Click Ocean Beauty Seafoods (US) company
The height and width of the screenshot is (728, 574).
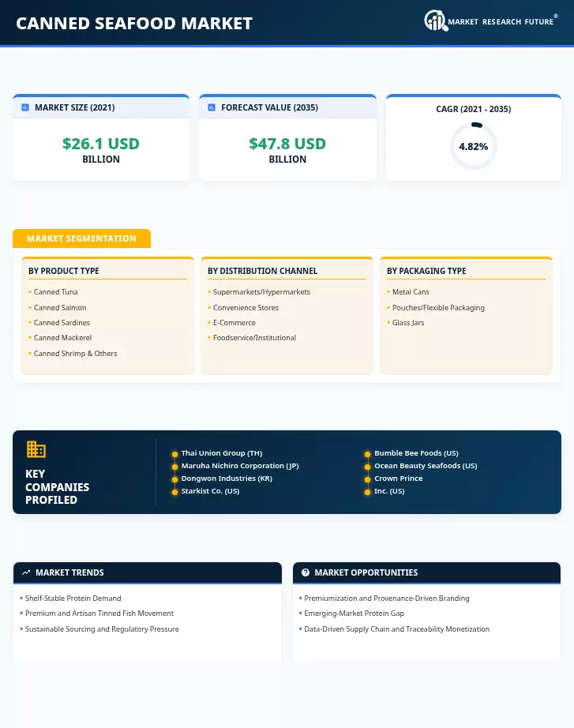tap(426, 466)
